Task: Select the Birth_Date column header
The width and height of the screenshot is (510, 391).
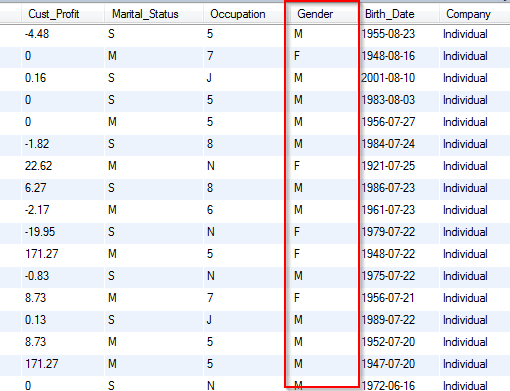Action: 389,14
